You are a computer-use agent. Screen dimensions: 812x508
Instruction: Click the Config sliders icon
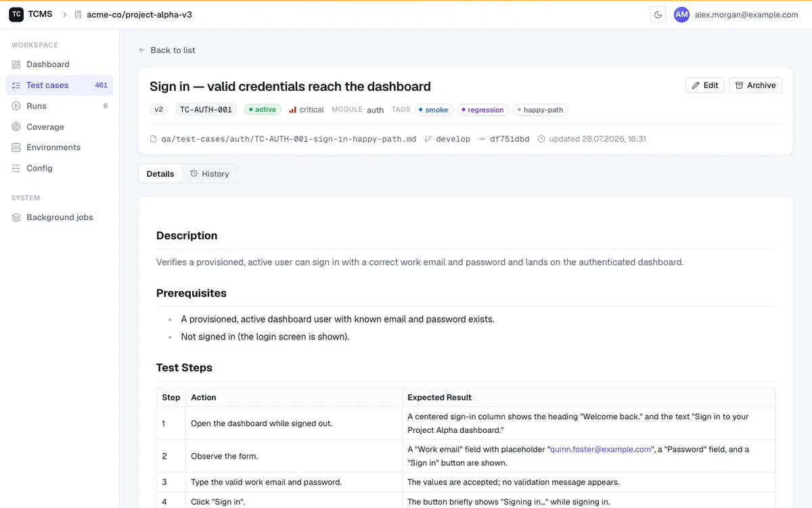point(16,168)
